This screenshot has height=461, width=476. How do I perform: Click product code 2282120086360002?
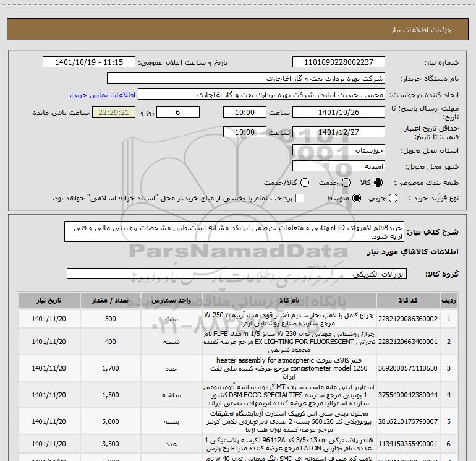pyautogui.click(x=408, y=319)
